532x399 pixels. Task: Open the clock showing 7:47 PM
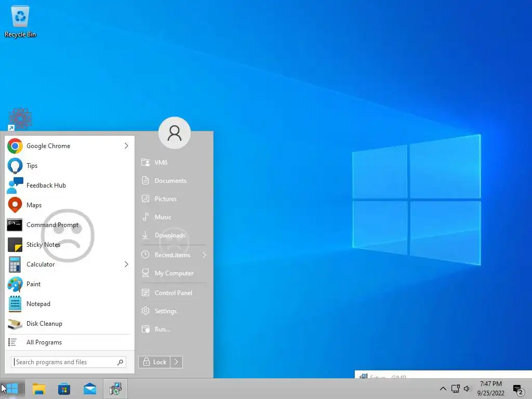click(490, 389)
